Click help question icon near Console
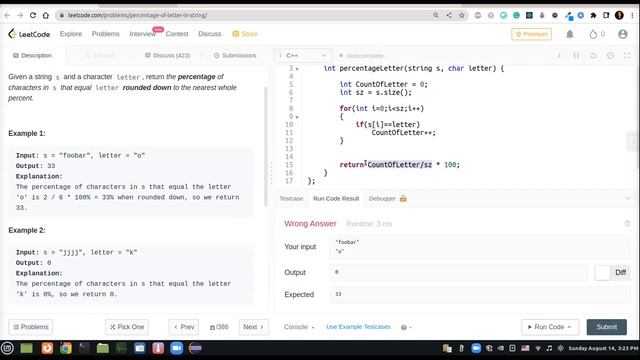This screenshot has height=360, width=640. [x=404, y=327]
